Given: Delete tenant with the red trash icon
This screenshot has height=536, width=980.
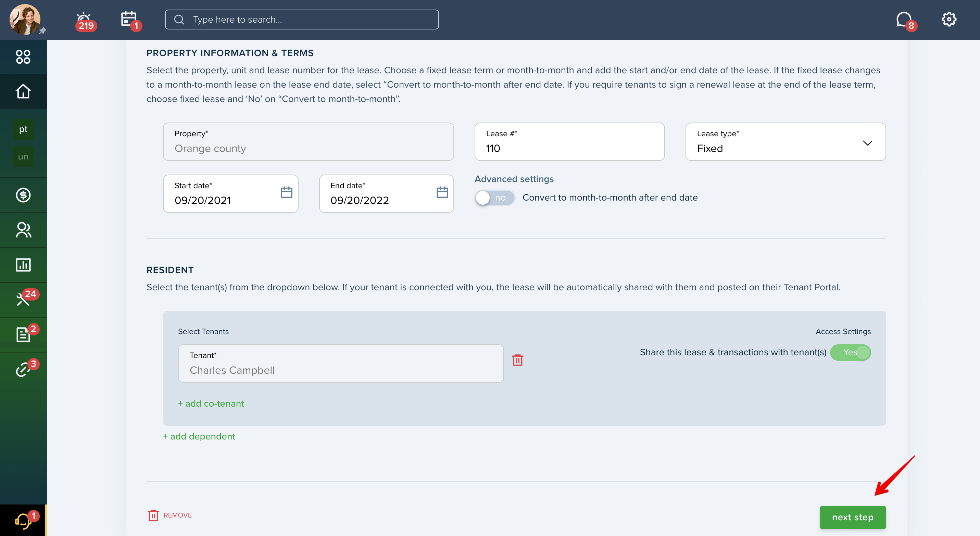Looking at the screenshot, I should click(x=517, y=360).
